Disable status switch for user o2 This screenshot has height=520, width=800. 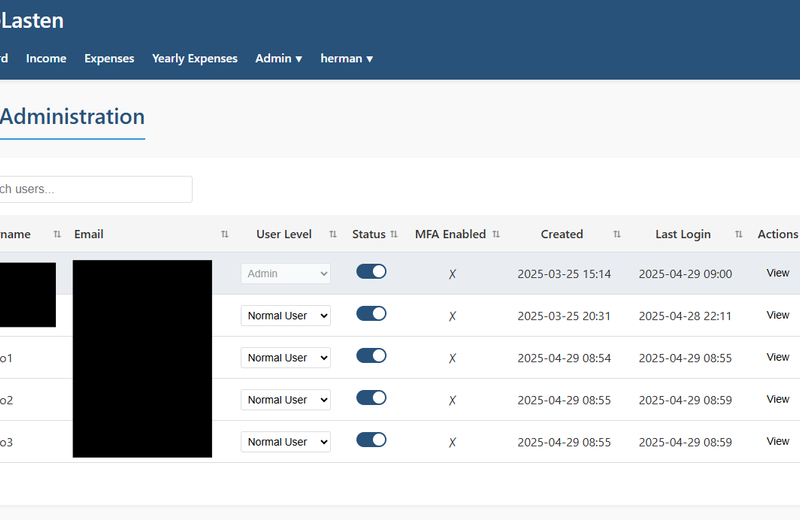coord(371,398)
